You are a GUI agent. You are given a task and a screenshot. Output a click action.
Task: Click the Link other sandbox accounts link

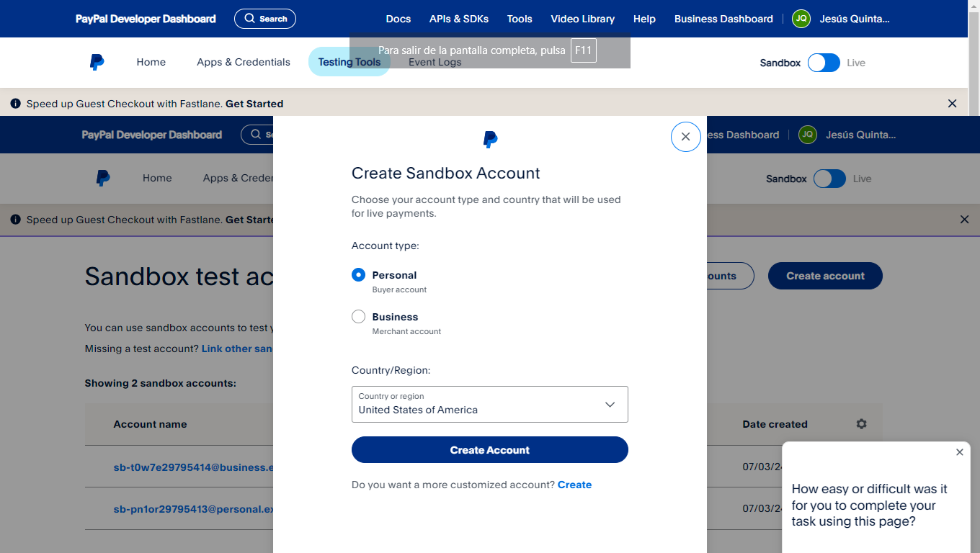(237, 349)
